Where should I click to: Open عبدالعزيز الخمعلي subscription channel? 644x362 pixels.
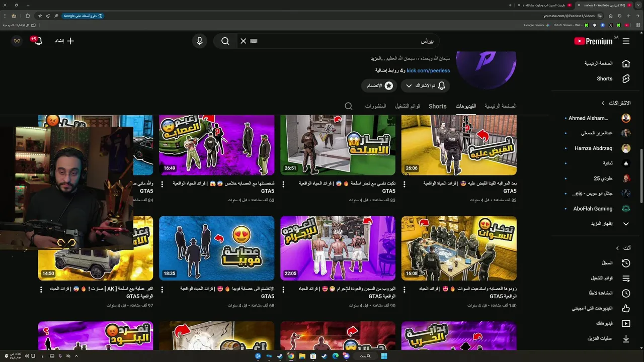(599, 133)
